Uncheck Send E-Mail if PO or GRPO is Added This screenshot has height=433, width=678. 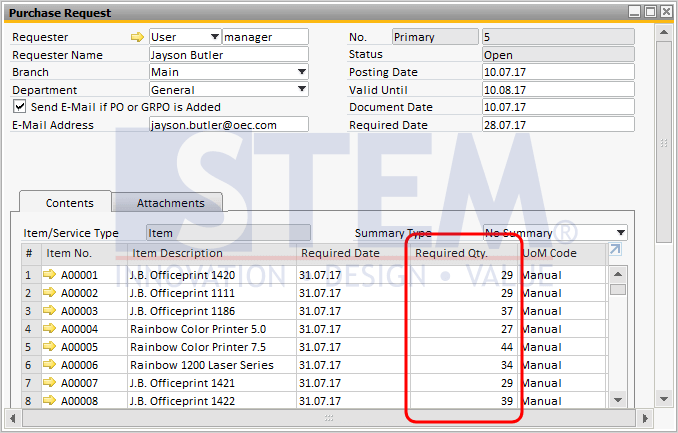[x=19, y=106]
